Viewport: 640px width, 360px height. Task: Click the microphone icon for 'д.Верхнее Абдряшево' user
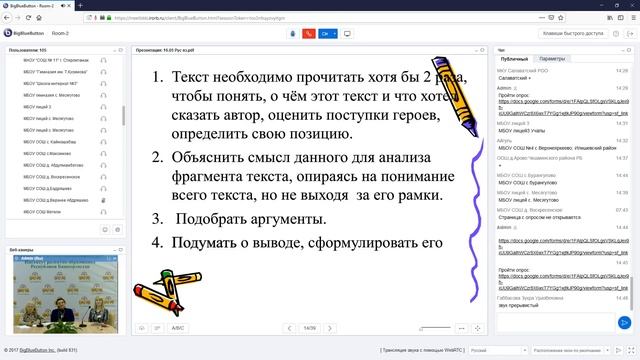(x=103, y=200)
